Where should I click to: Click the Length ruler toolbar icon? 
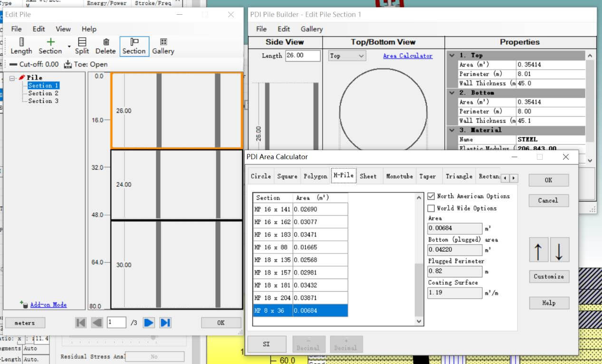pos(21,42)
